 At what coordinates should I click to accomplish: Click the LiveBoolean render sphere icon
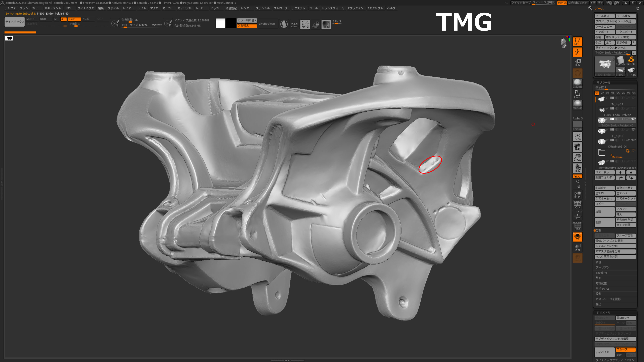coord(284,24)
